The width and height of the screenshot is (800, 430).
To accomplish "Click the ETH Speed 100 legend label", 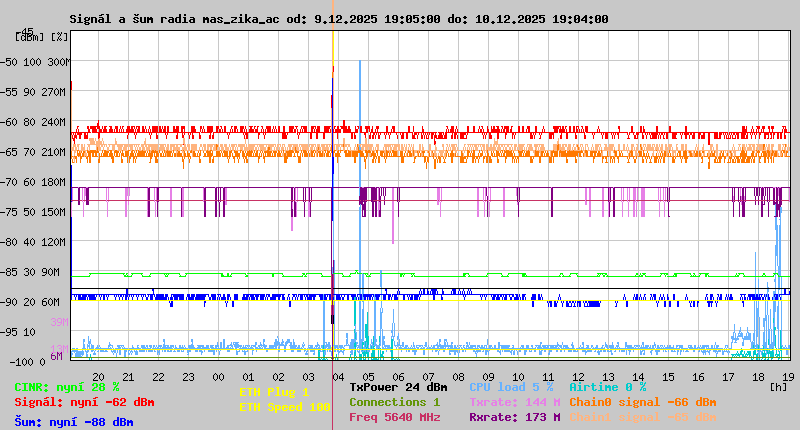I will [x=284, y=407].
